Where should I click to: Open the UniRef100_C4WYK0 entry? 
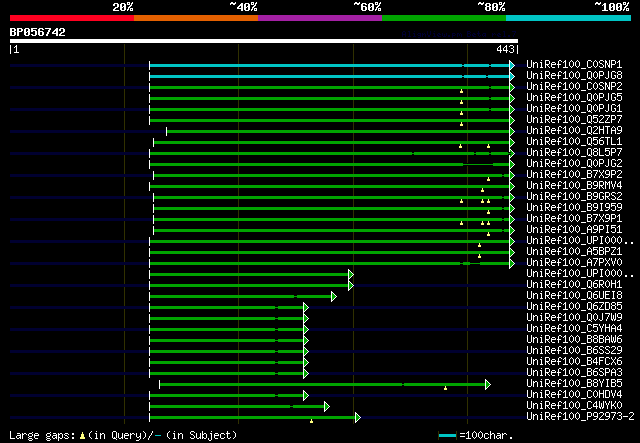[x=574, y=406]
